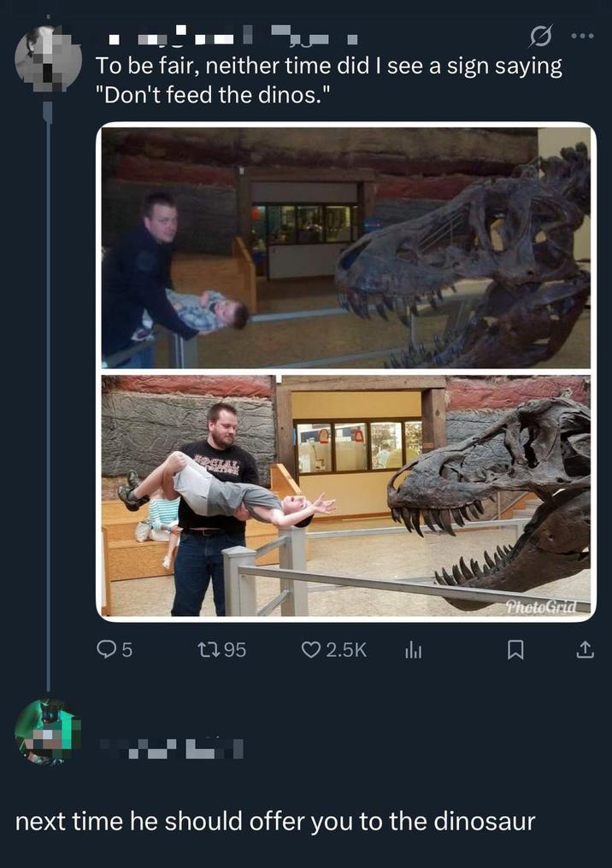
Task: Click the repost count showing 95
Action: coord(234,650)
